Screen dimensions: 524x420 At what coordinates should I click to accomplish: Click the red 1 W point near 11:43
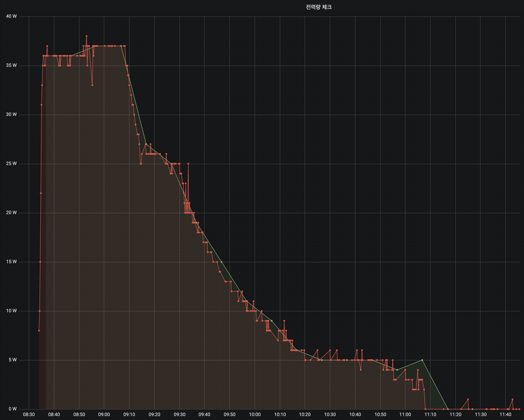(512, 399)
